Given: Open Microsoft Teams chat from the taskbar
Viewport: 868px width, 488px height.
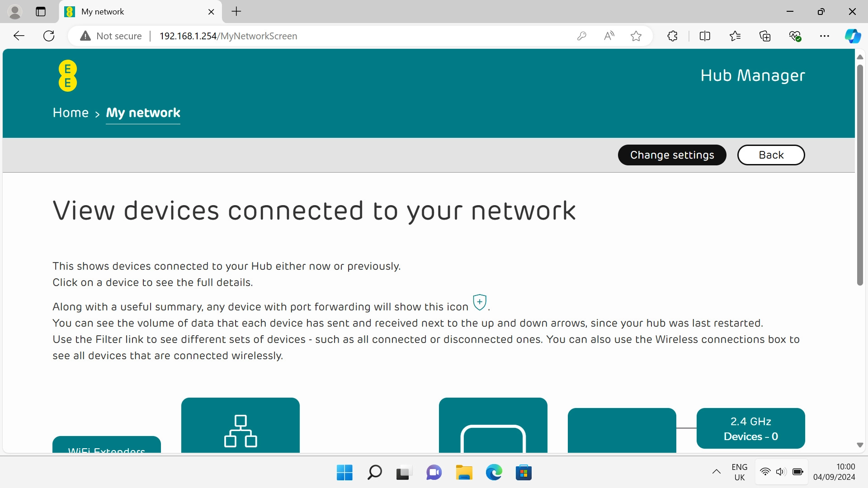Looking at the screenshot, I should point(434,472).
